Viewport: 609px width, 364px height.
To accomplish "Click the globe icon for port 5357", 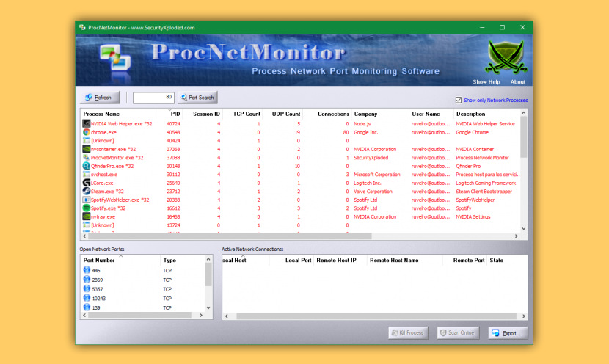I will pyautogui.click(x=87, y=288).
